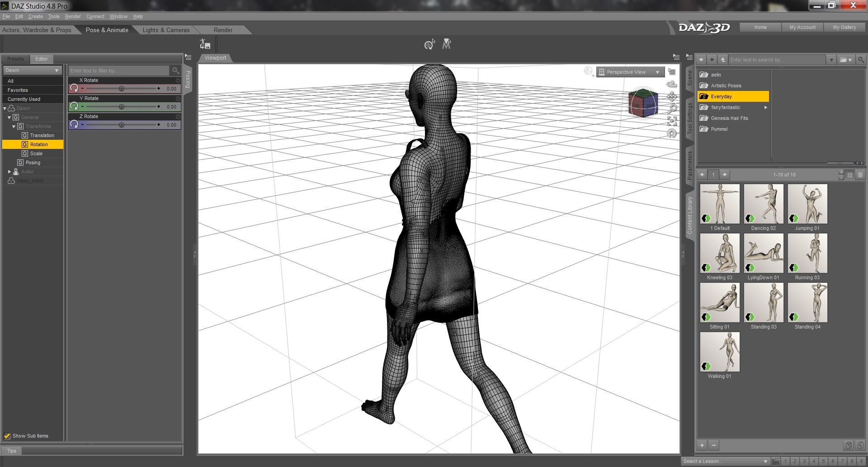Viewport: 868px width, 467px height.
Task: Click the viewport orbit camera icon
Action: [x=672, y=84]
